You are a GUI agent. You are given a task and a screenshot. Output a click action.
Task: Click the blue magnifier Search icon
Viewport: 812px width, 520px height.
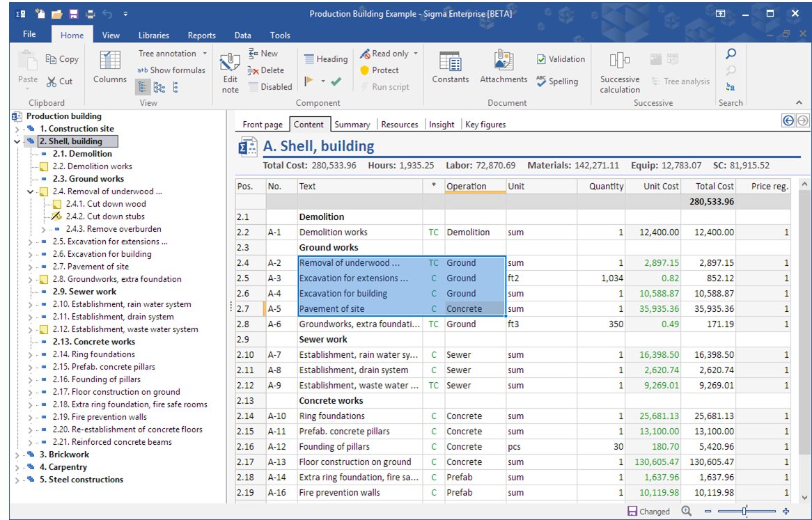pyautogui.click(x=731, y=54)
